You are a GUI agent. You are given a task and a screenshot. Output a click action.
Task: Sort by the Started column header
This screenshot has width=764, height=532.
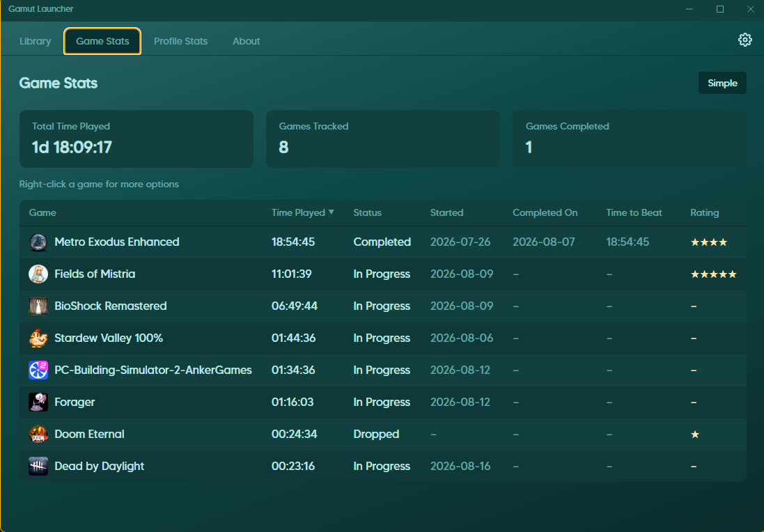tap(447, 212)
